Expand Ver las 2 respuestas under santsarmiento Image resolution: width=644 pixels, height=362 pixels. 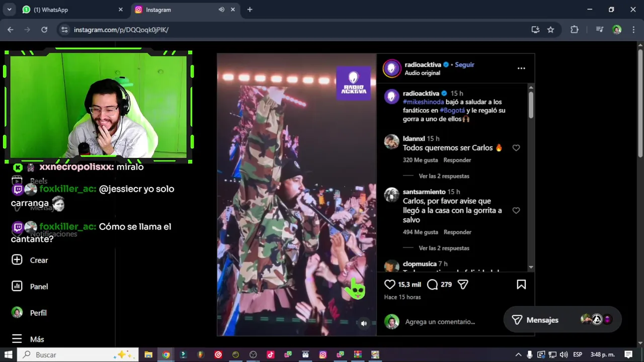pos(444,248)
